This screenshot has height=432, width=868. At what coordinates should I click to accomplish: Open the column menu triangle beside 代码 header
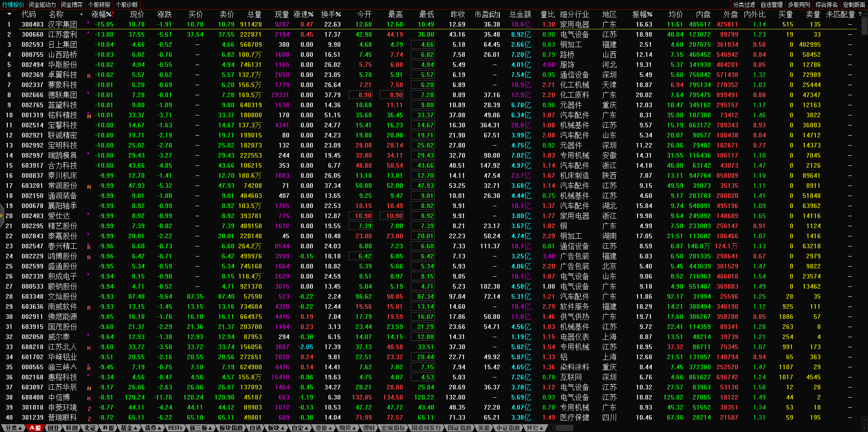tap(9, 14)
